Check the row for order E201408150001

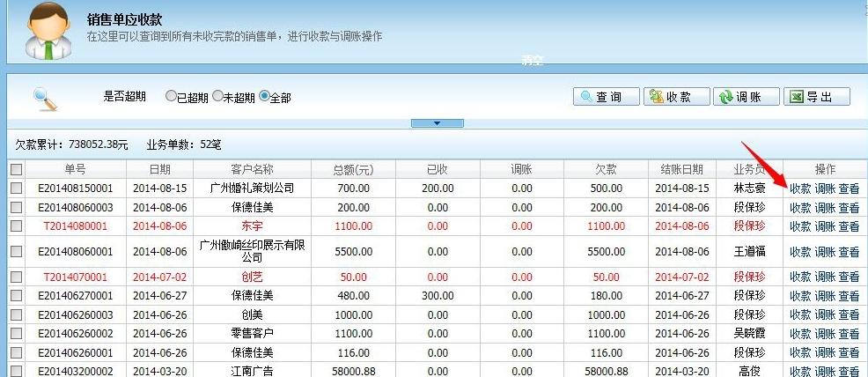tap(16, 188)
